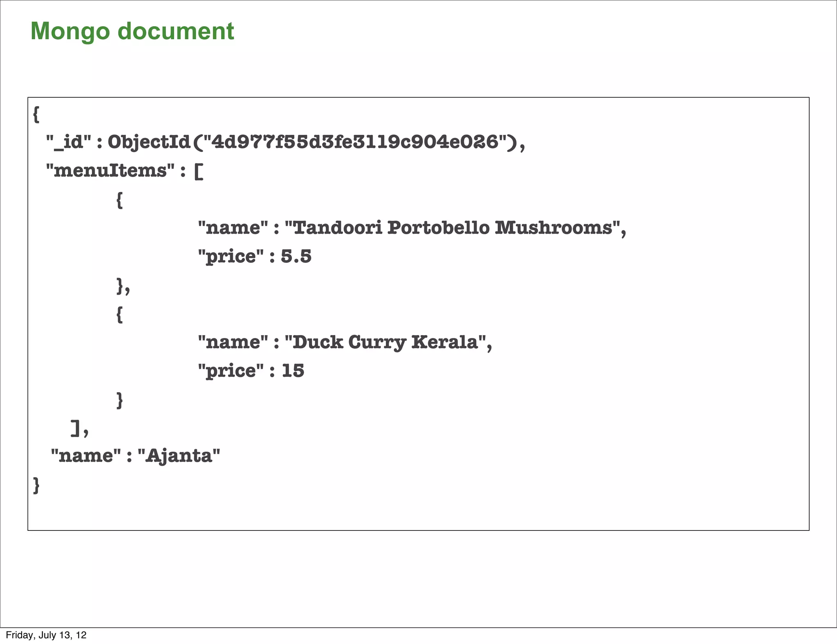The image size is (837, 644).
Task: Click the closing brace followed by comma
Action: click(x=121, y=286)
